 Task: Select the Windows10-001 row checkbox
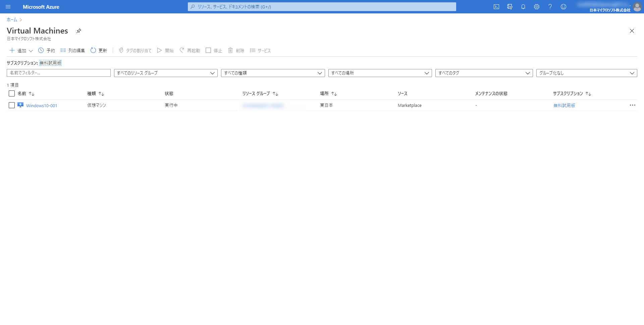12,105
